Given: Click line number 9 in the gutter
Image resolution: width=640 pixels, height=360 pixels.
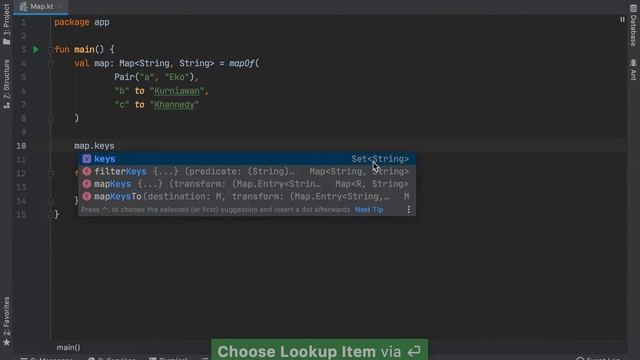Looking at the screenshot, I should [23, 132].
